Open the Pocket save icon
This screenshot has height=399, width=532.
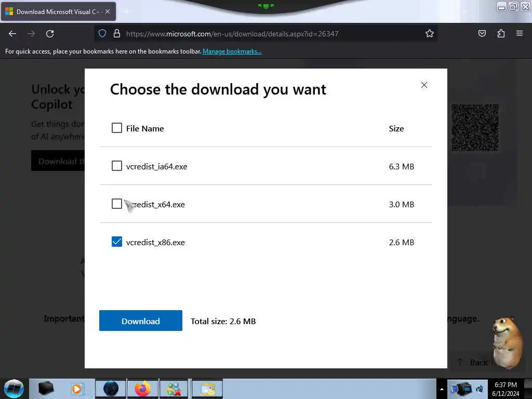(482, 34)
